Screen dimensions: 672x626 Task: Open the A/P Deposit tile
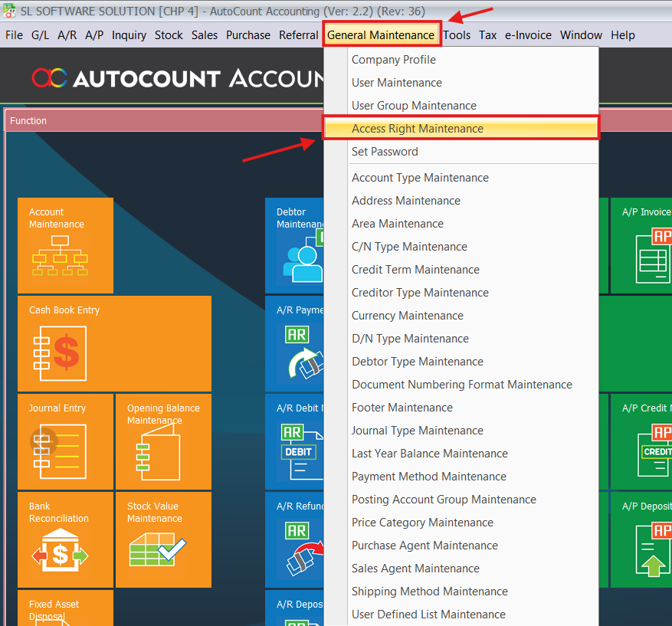[642, 539]
